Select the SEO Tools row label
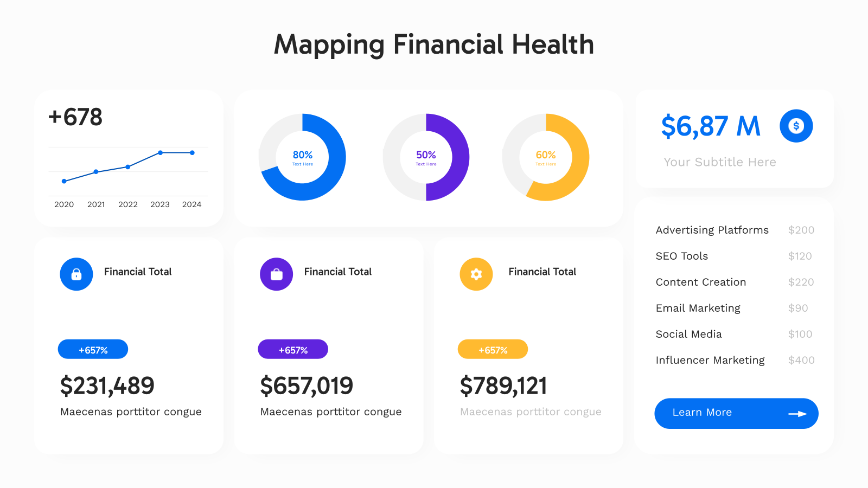The height and width of the screenshot is (488, 868). (x=682, y=256)
